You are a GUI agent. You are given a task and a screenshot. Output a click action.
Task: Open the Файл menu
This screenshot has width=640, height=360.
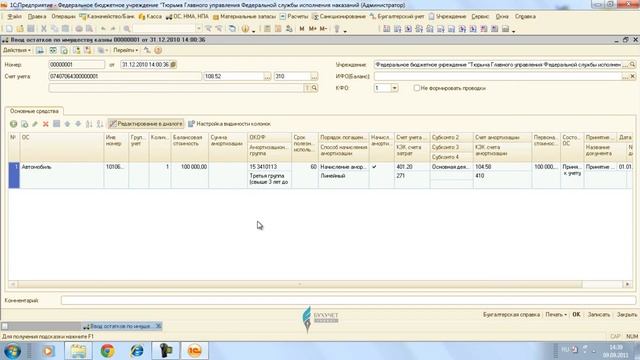pos(15,17)
